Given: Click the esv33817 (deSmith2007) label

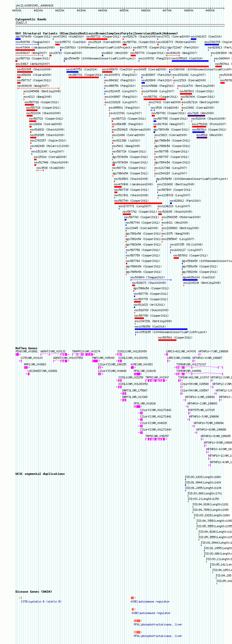Looking at the screenshot, I should point(33,64).
